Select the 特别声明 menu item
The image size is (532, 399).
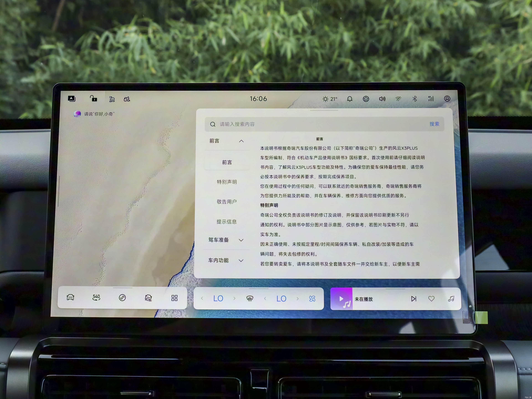[227, 182]
